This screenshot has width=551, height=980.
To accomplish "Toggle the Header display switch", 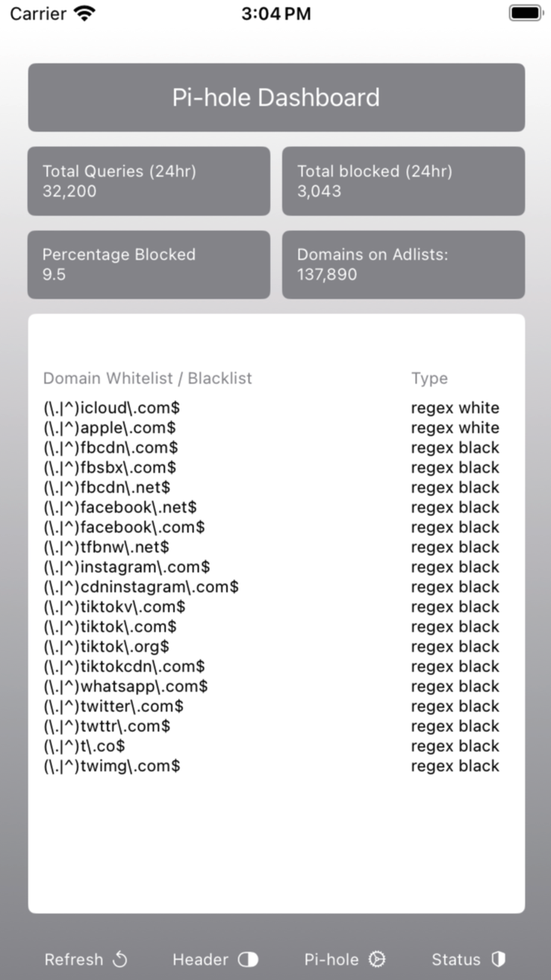I will click(x=249, y=960).
